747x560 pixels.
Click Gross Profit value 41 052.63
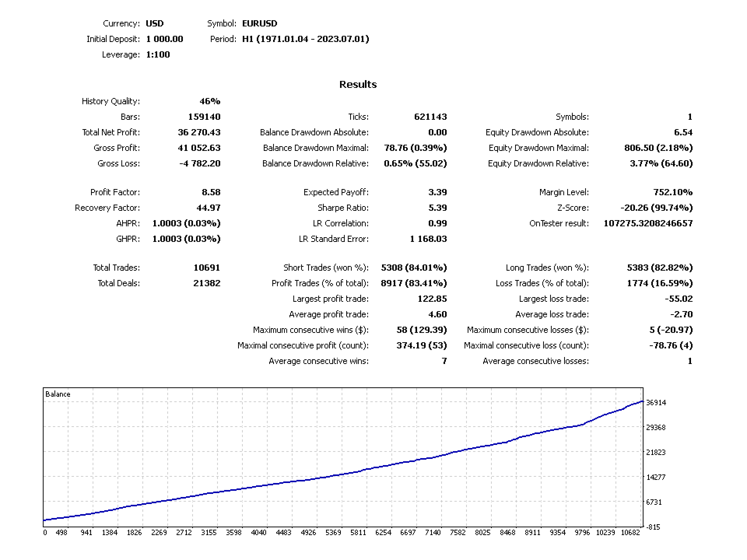coord(199,148)
